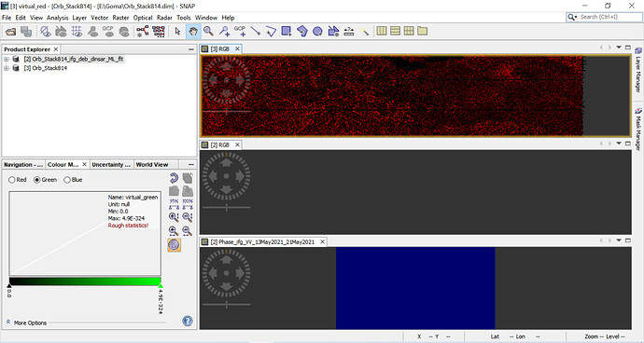Open window list dropdown for [2] RGB view
This screenshot has width=644, height=343.
[x=619, y=144]
